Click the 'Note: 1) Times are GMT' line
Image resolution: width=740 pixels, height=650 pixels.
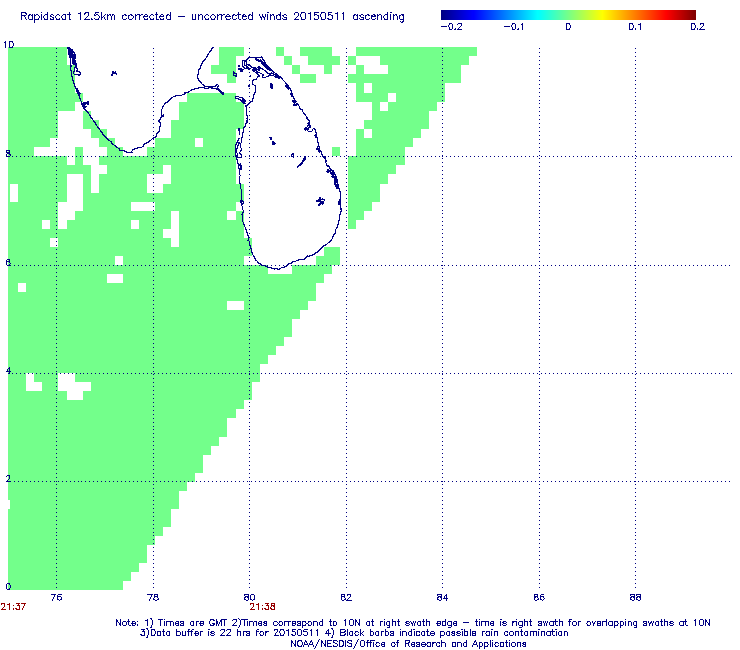pos(412,623)
